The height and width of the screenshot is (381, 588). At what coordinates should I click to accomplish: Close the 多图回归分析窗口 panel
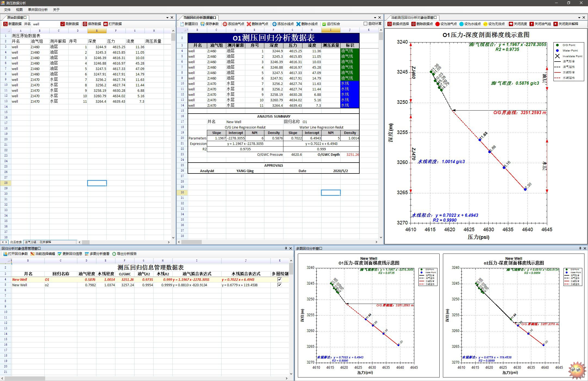(585, 248)
